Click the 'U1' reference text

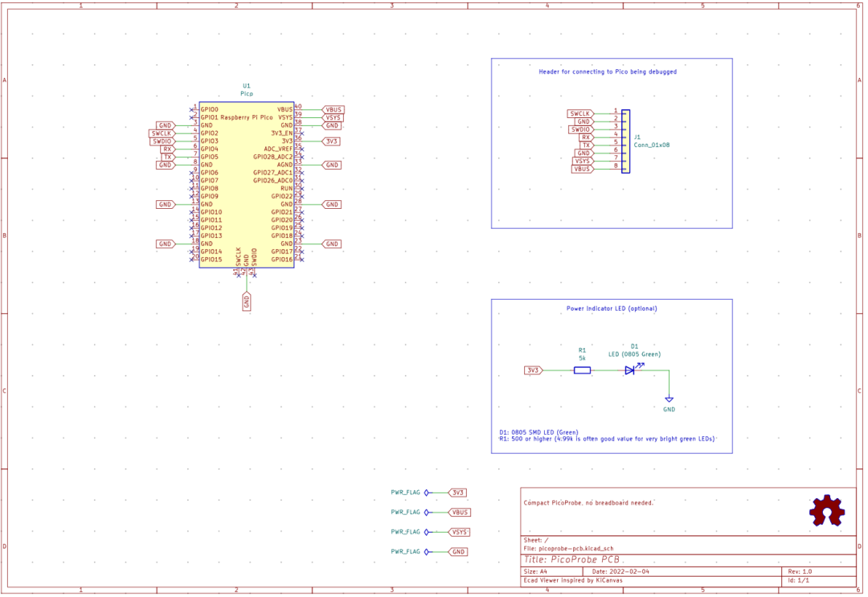coord(247,86)
